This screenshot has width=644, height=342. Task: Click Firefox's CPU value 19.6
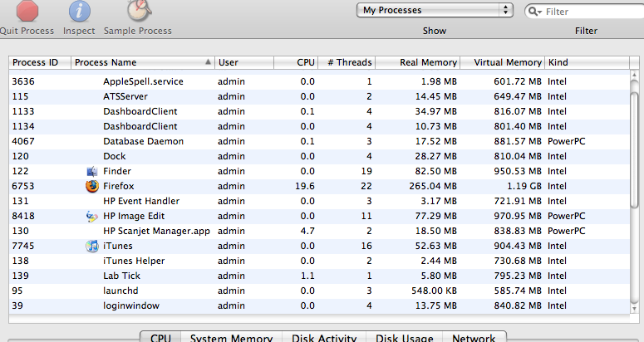[x=305, y=186]
